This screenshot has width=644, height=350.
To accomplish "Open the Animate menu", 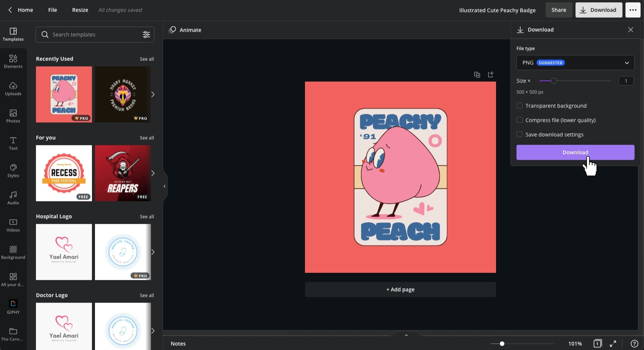I will click(x=185, y=30).
